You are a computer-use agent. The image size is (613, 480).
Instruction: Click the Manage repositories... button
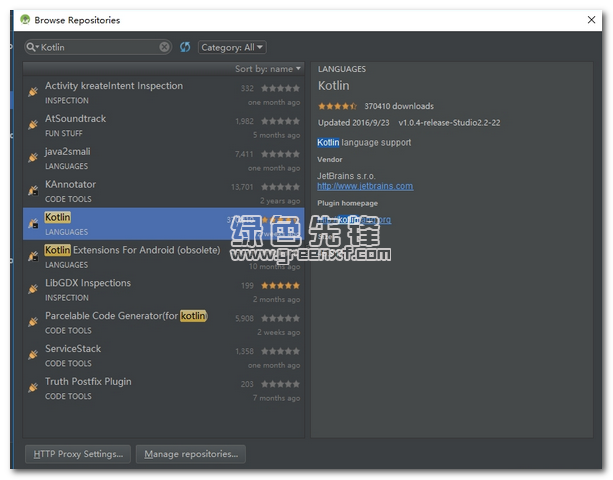tap(191, 454)
